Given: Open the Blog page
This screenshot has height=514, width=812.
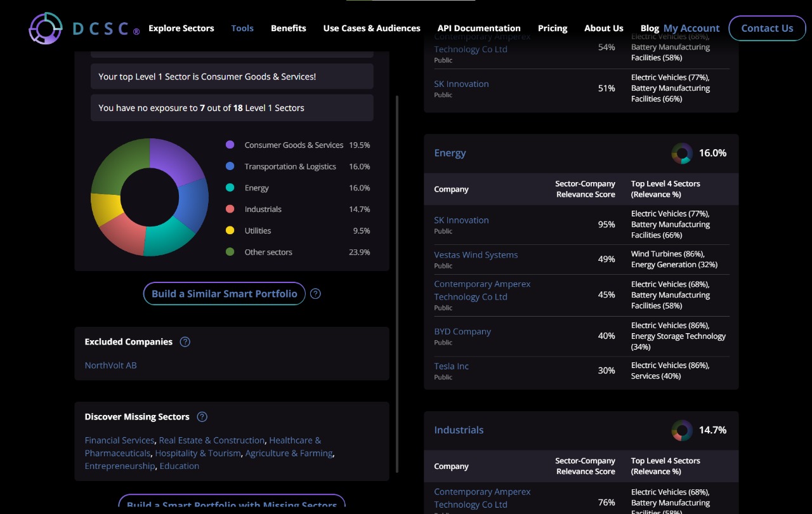Looking at the screenshot, I should [650, 28].
